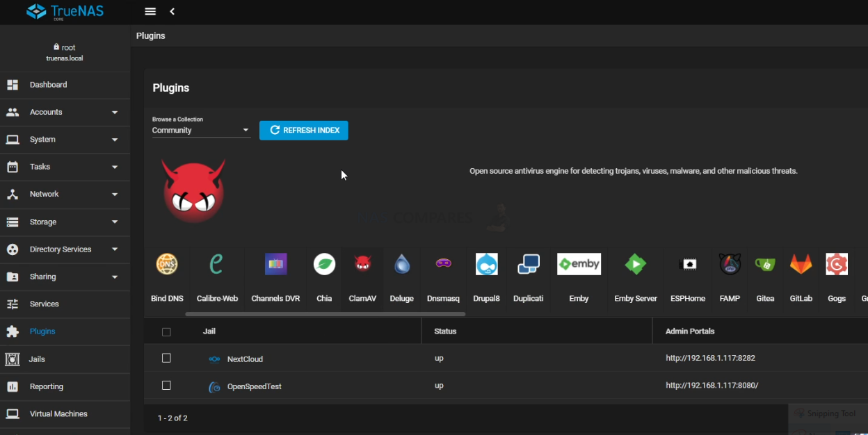Open the Dashboard menu item
The width and height of the screenshot is (868, 435).
[65, 85]
